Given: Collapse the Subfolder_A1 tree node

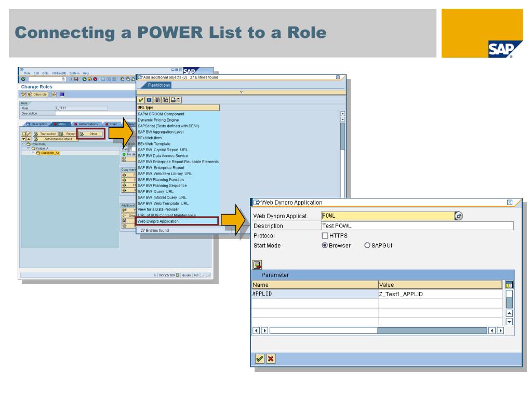Looking at the screenshot, I should pos(33,153).
